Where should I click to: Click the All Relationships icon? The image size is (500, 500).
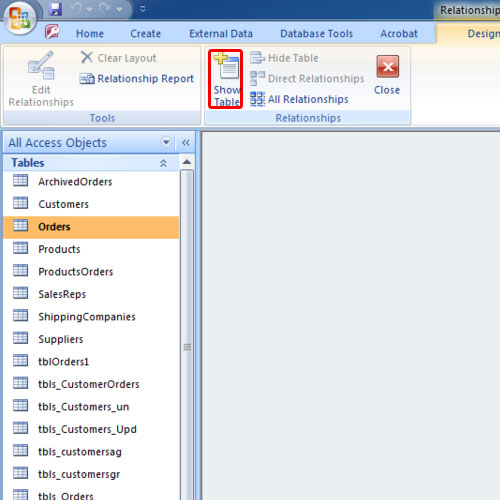tap(257, 99)
